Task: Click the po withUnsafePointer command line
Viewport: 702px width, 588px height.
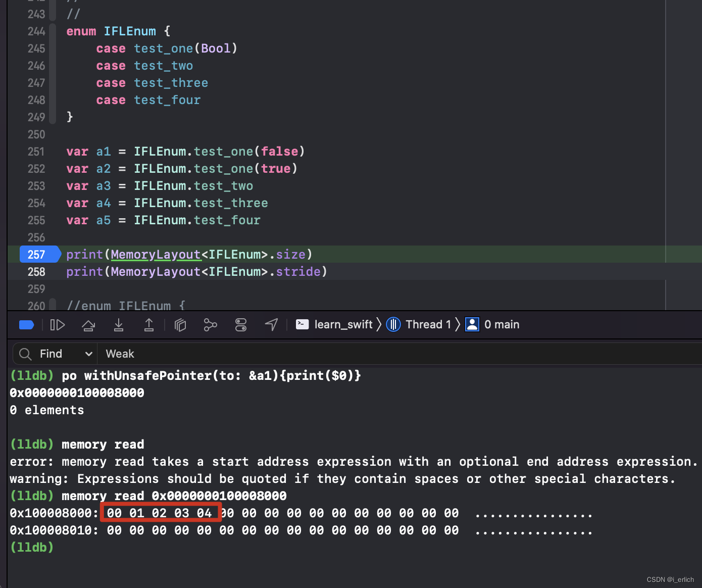Action: pyautogui.click(x=185, y=376)
